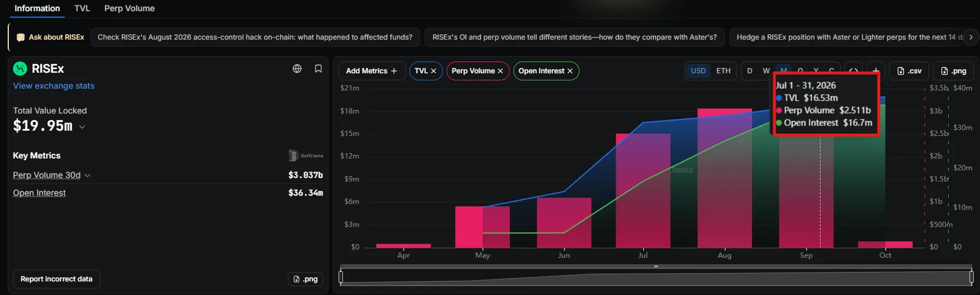Set chart interval to daily (D)
This screenshot has height=295, width=980.
pyautogui.click(x=750, y=71)
